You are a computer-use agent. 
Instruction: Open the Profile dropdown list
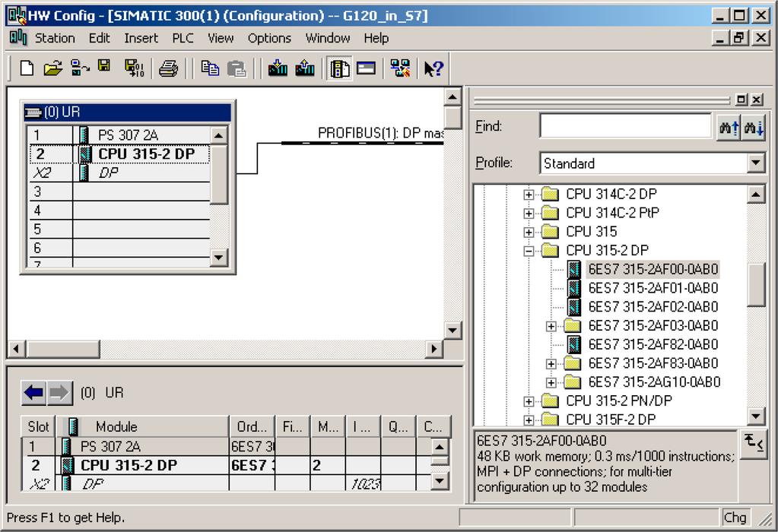pyautogui.click(x=756, y=163)
